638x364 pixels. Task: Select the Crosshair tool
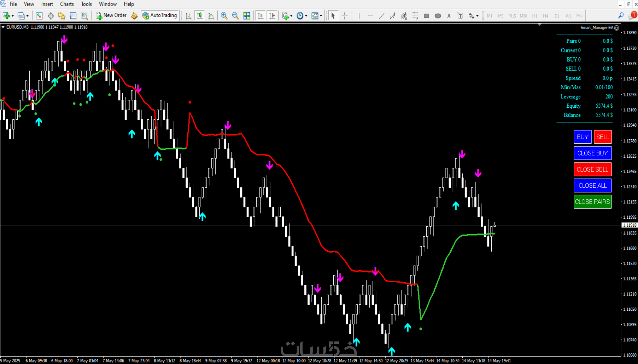(345, 15)
